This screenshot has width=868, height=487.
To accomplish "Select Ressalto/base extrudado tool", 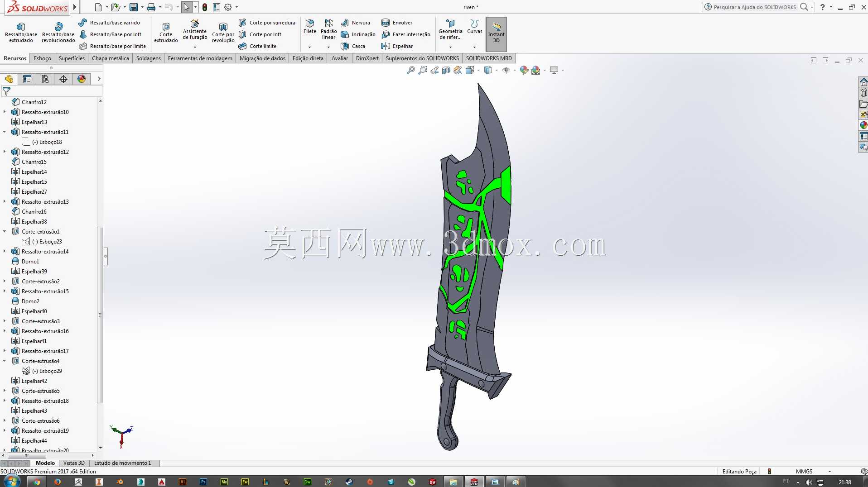I will click(x=21, y=33).
